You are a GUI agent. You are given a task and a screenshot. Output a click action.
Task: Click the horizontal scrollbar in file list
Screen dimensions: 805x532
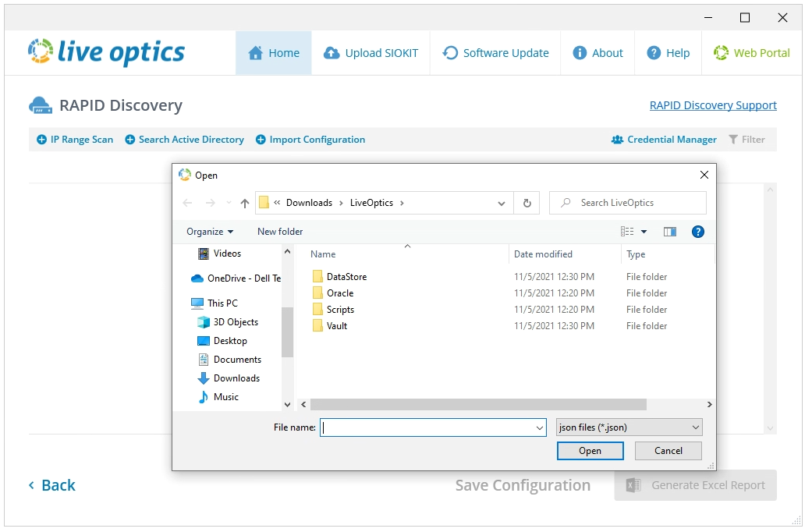478,405
